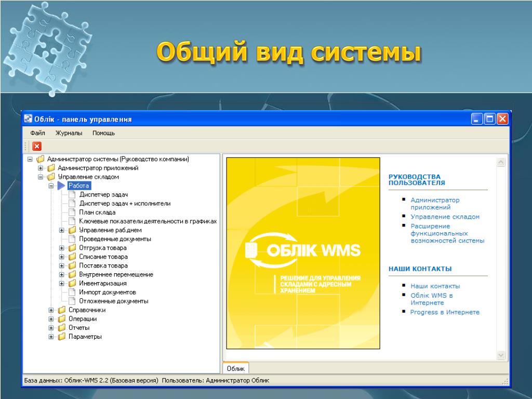
Task: Select the Импорт документов tree label
Action: (x=108, y=292)
